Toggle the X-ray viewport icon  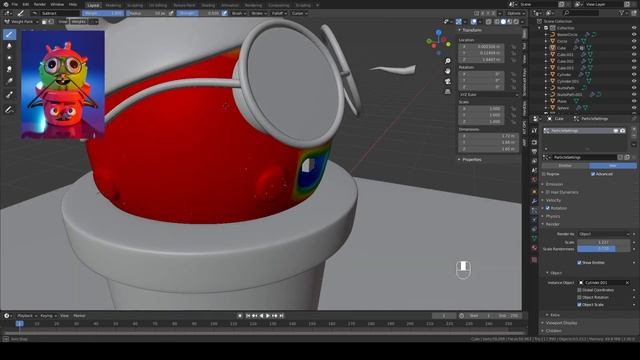click(489, 22)
